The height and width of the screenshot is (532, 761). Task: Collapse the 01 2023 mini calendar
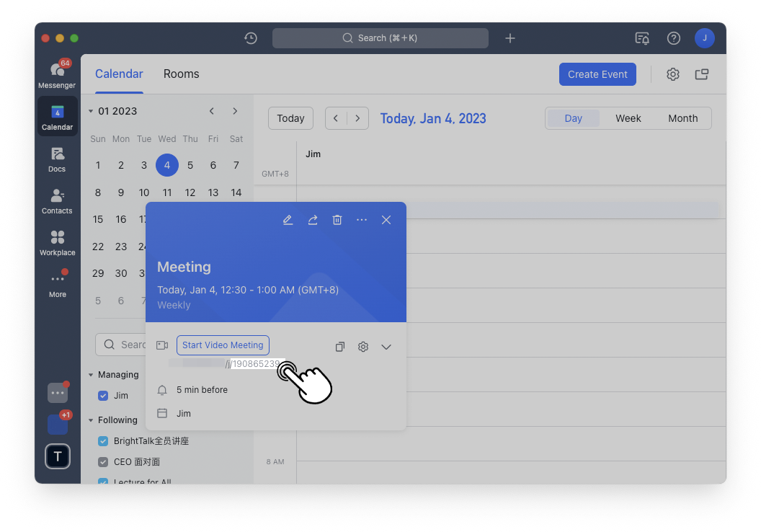coord(91,111)
